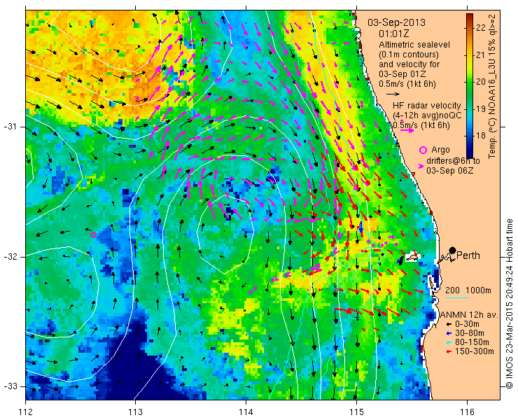
Task: Click the 22 label on temperature scale
Action: point(482,27)
